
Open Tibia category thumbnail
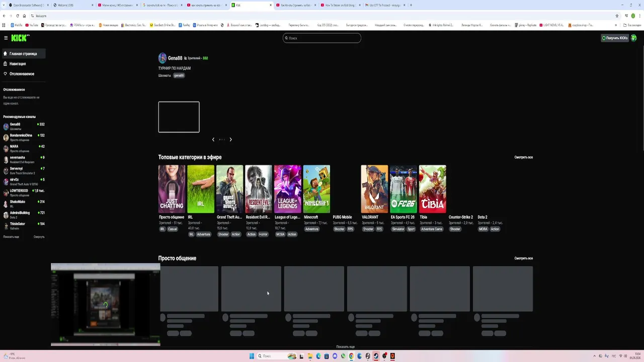433,189
